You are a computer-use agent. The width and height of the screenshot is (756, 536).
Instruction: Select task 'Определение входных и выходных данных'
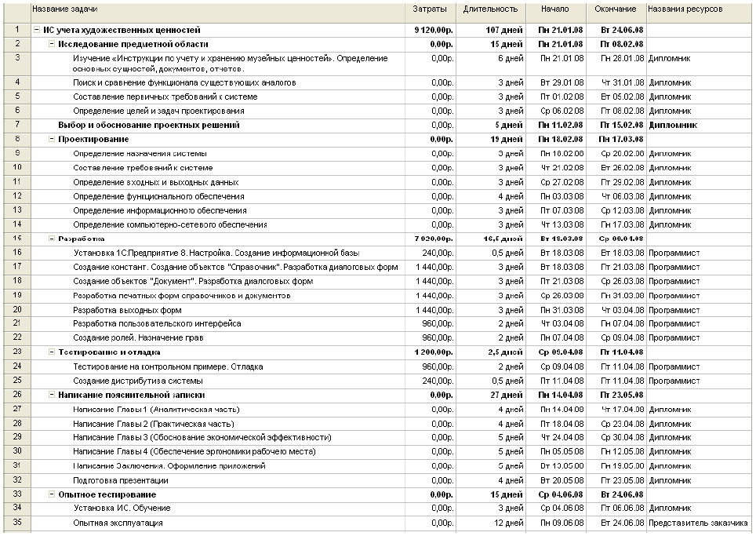pos(156,182)
